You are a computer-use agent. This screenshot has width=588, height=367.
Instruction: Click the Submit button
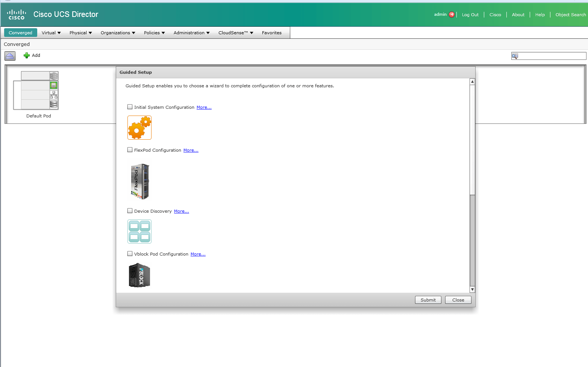coord(428,300)
